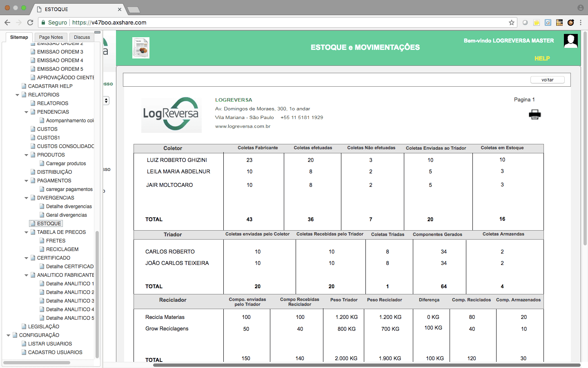Screen dimensions: 588x368
Task: Open the Chrome three-dot menu
Action: pyautogui.click(x=581, y=22)
